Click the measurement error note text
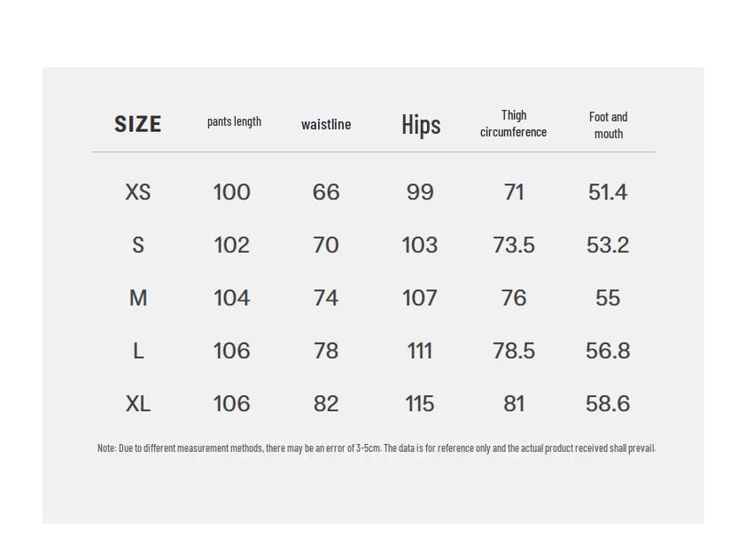Screen dimensions: 746x560 coord(376,448)
